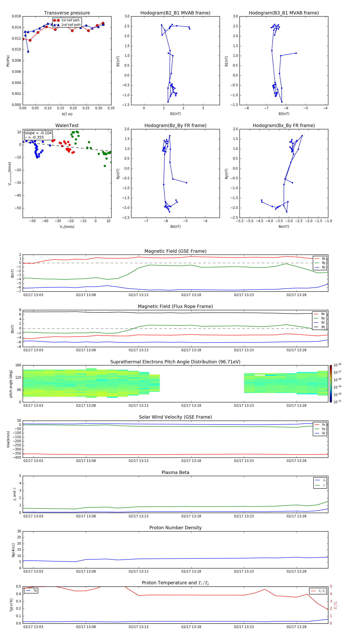Click the Suprathermal Electrons Pitch Angle Distribution title
Viewport: 351px width, 644px height.
coord(175,362)
